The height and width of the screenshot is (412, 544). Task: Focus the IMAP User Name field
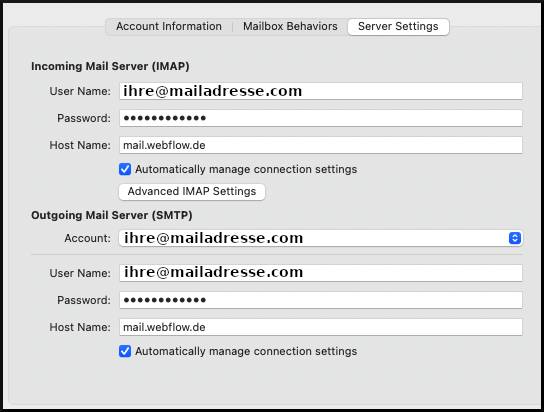321,91
